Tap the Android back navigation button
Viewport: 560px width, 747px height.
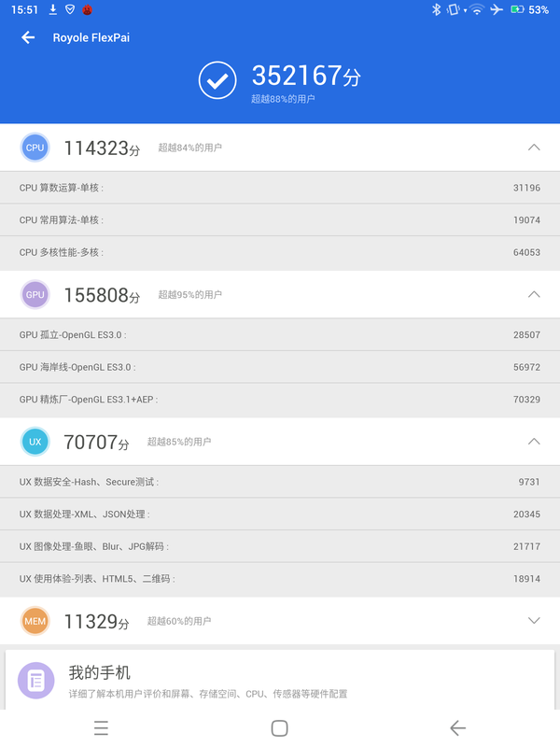point(457,728)
